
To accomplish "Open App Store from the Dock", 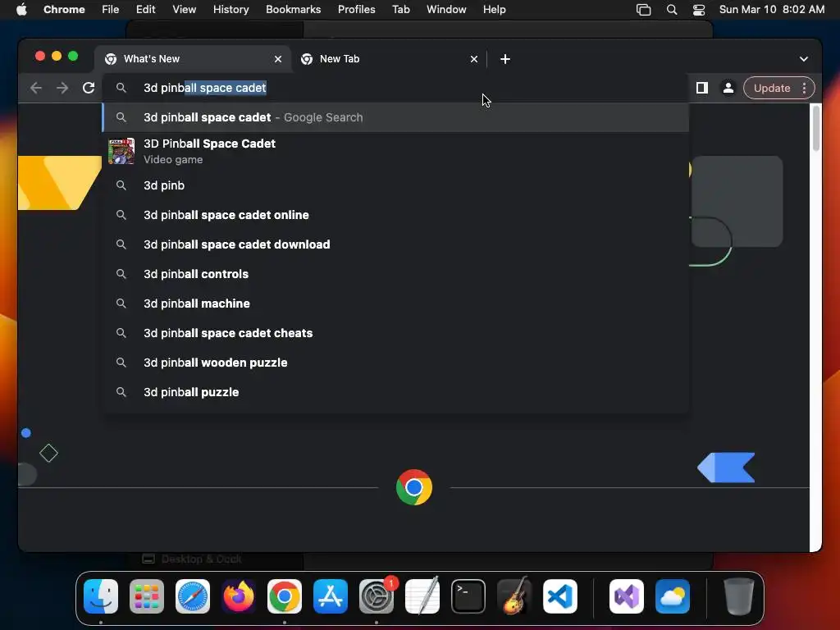I will 331,596.
